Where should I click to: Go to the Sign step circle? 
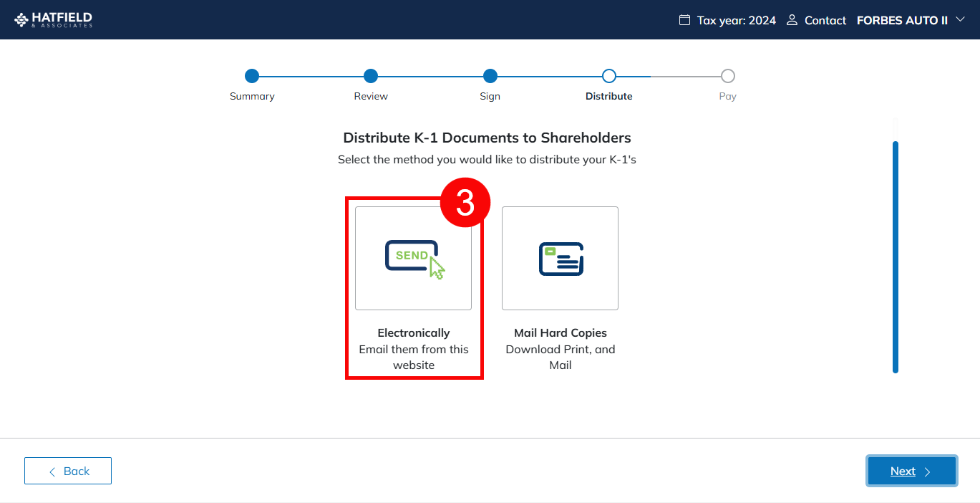click(x=490, y=76)
